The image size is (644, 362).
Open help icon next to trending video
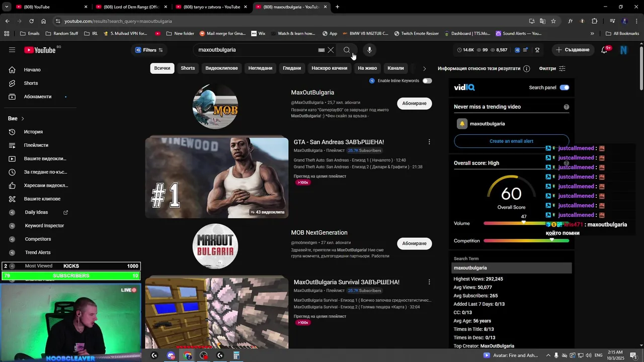pos(567,107)
